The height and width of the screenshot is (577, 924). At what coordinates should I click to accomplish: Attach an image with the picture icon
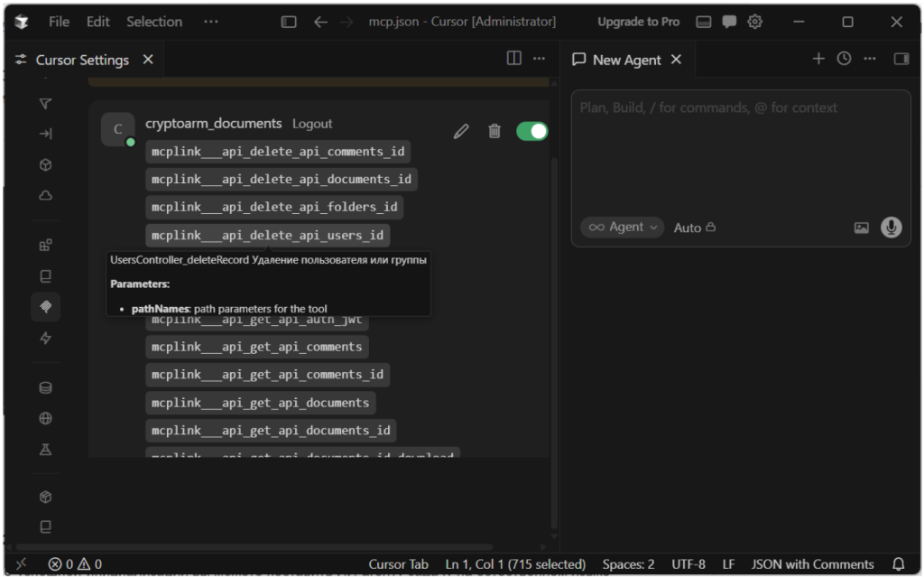click(862, 228)
